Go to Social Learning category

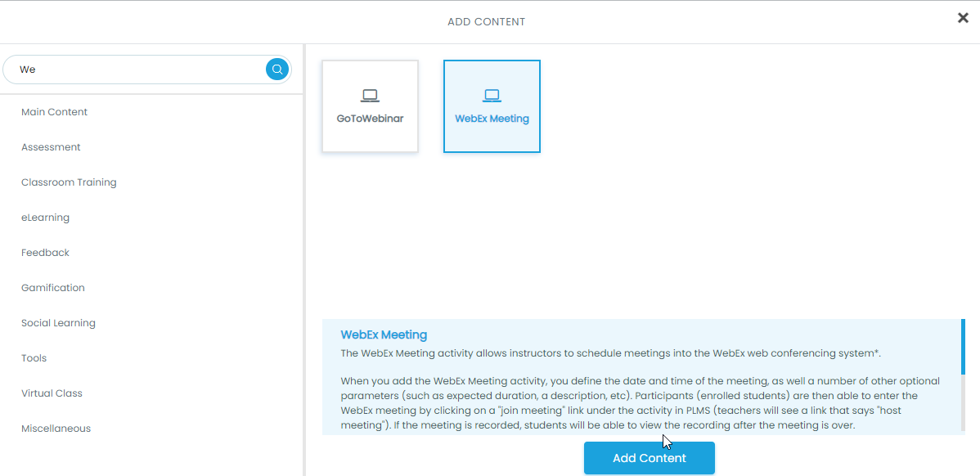[58, 323]
